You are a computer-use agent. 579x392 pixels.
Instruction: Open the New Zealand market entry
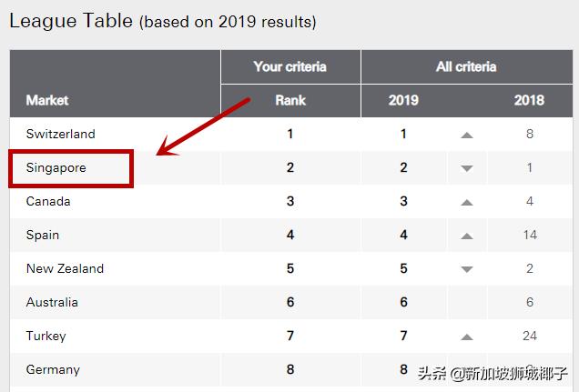(x=65, y=268)
